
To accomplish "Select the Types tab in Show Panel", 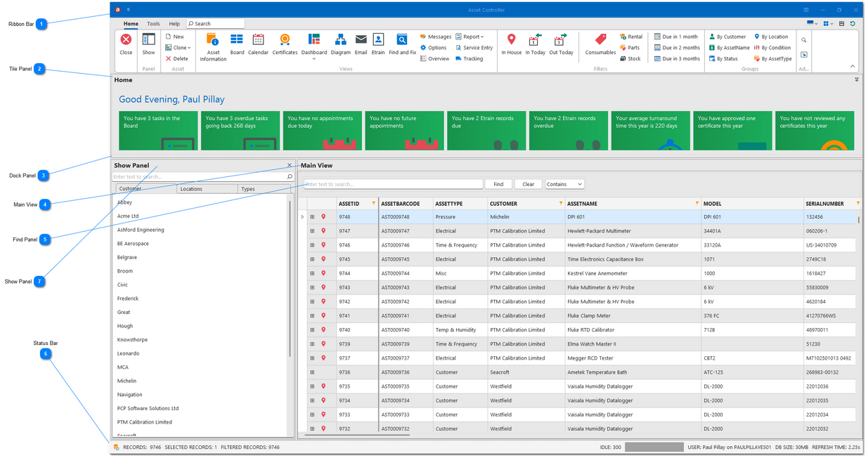I will click(x=264, y=189).
